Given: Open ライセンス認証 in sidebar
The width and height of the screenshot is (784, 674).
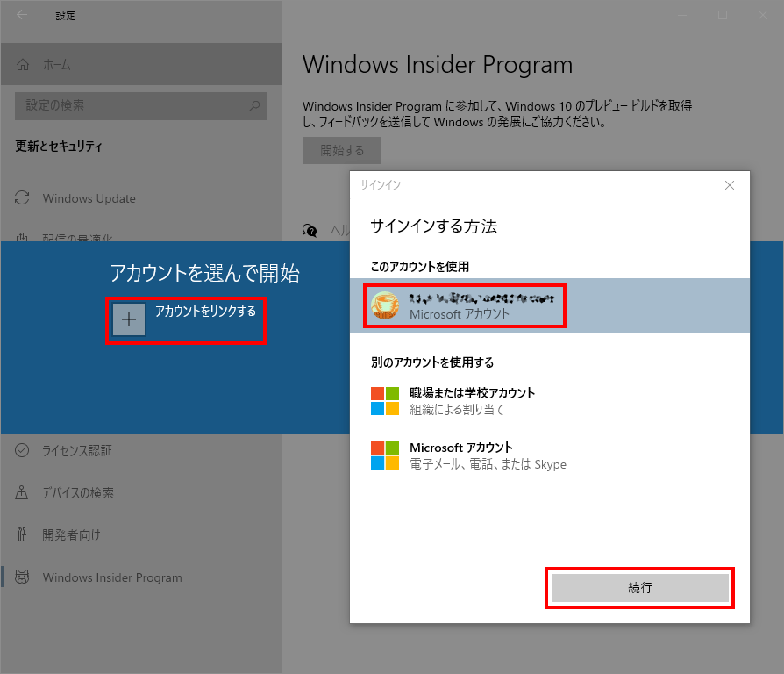Looking at the screenshot, I should click(141, 450).
